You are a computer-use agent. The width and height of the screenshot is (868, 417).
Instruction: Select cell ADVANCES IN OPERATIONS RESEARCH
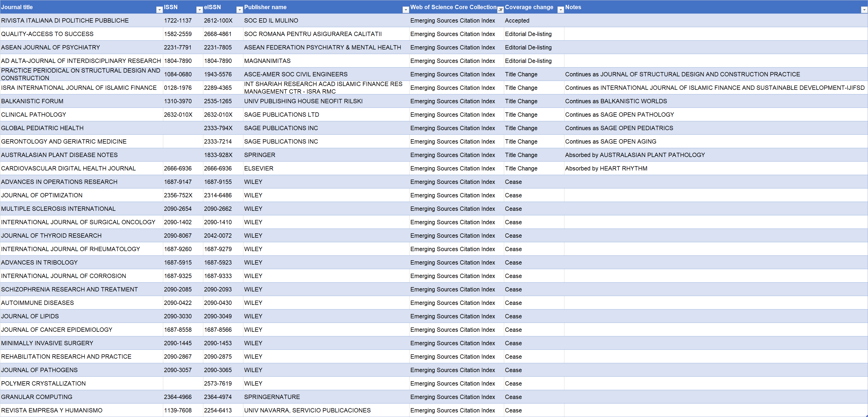81,182
